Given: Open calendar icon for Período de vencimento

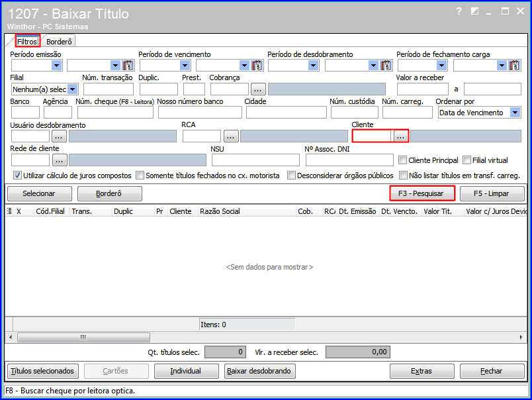Looking at the screenshot, I should [x=257, y=65].
